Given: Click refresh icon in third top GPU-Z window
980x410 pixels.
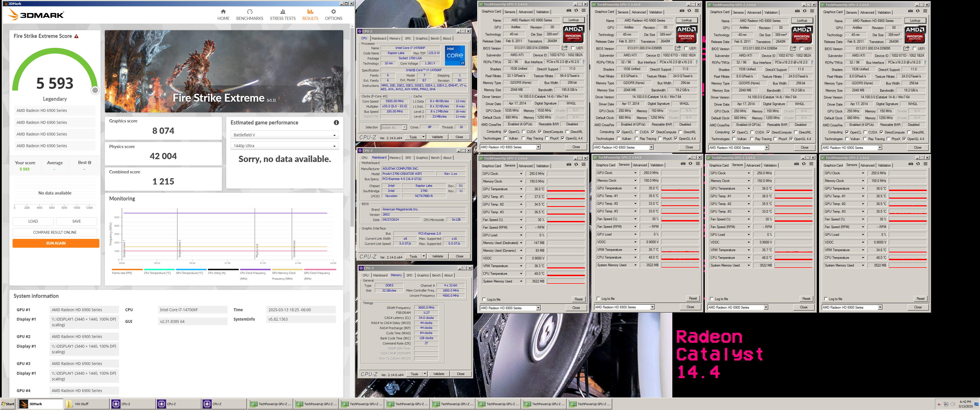Looking at the screenshot, I should [804, 11].
